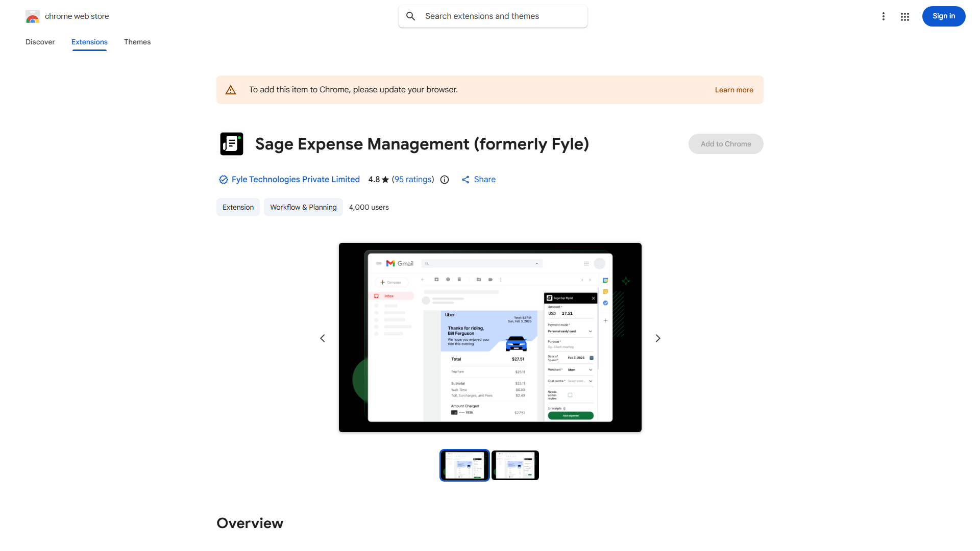Click the Chrome Web Store logo
This screenshot has width=980, height=551.
pyautogui.click(x=33, y=16)
